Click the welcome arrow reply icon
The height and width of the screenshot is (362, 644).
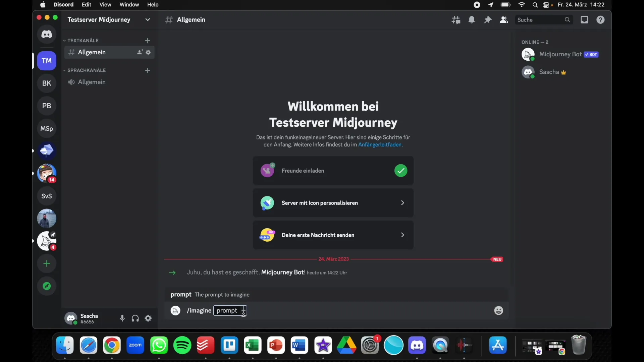pos(172,273)
